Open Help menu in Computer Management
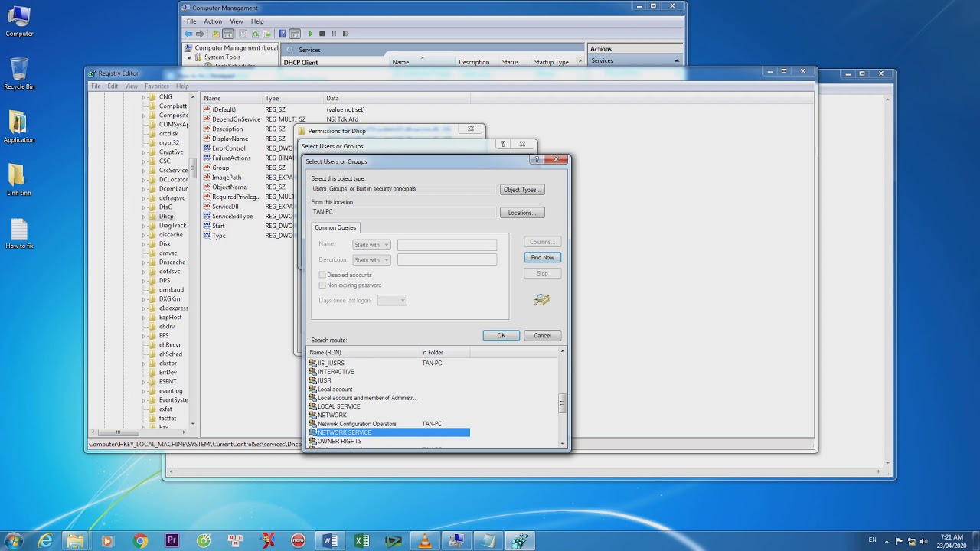This screenshot has height=551, width=980. (257, 21)
